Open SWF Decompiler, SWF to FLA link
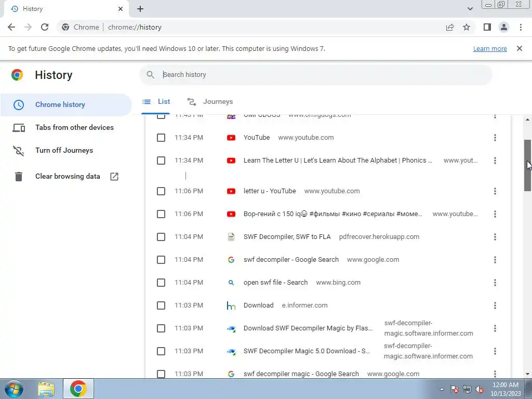The height and width of the screenshot is (399, 532). tap(287, 237)
